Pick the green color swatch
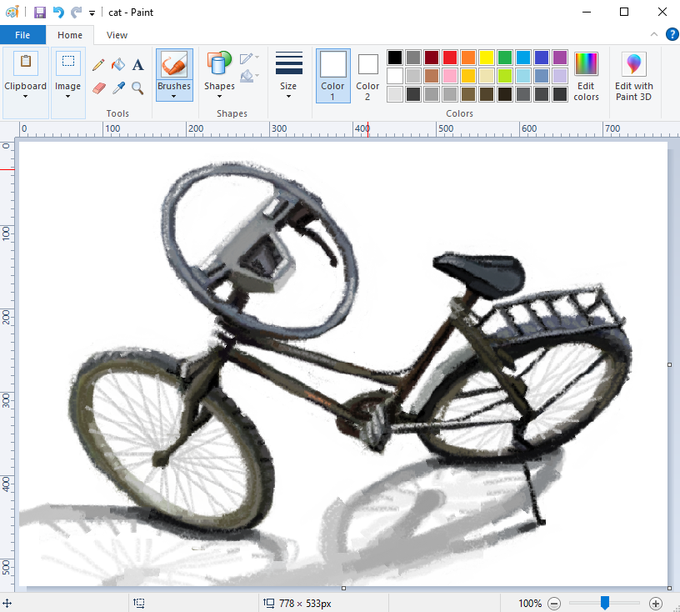 505,57
